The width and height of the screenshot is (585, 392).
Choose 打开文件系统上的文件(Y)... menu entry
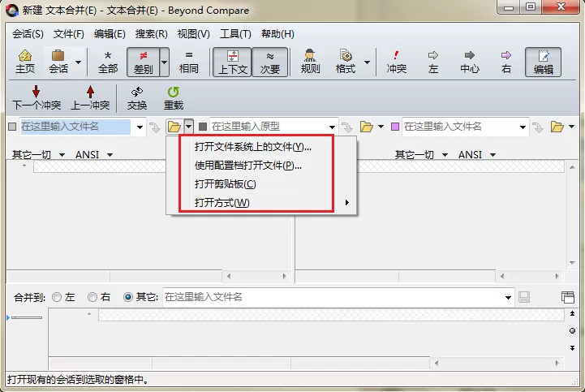261,147
